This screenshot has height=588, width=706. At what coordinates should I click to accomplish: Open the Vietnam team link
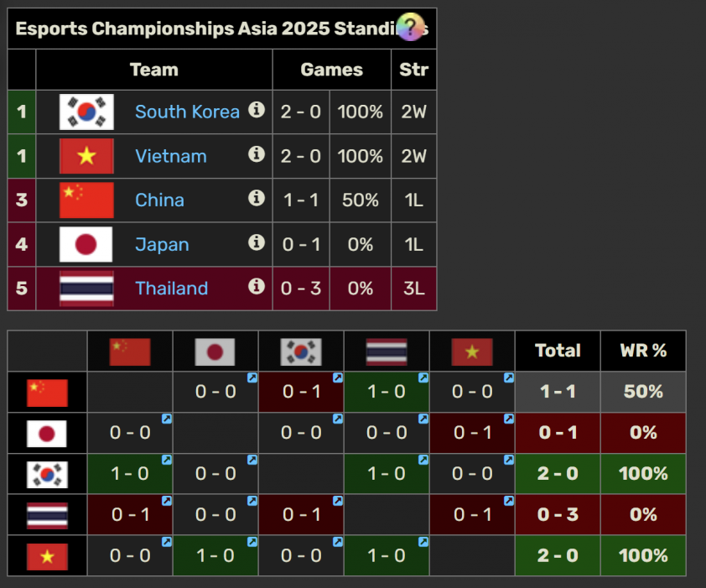(x=171, y=156)
